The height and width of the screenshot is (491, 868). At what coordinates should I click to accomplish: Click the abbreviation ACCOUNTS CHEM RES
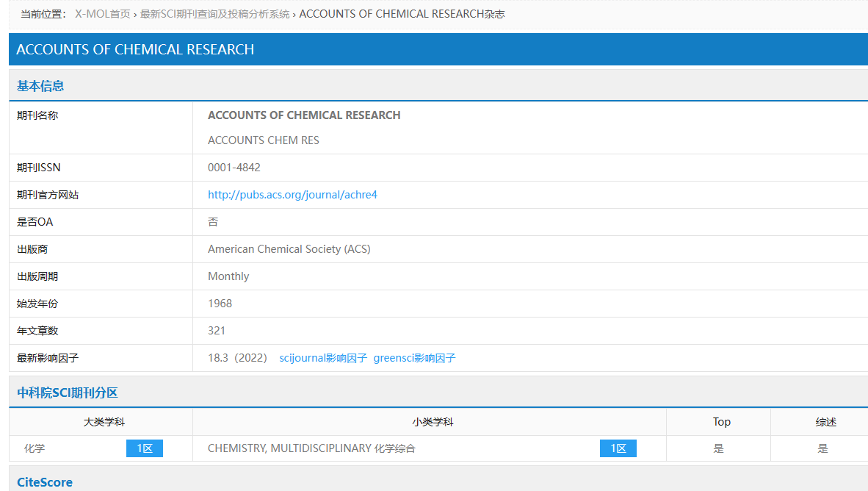point(264,140)
